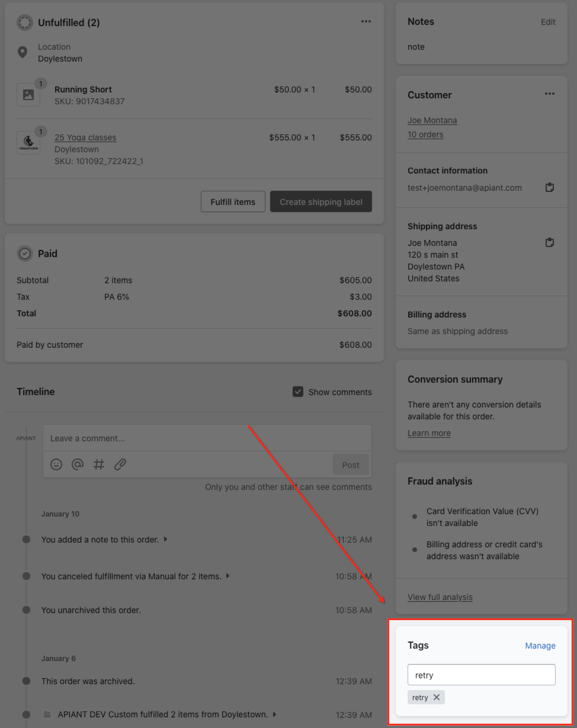Image resolution: width=577 pixels, height=728 pixels.
Task: Toggle the Show comments checkbox
Action: 298,392
